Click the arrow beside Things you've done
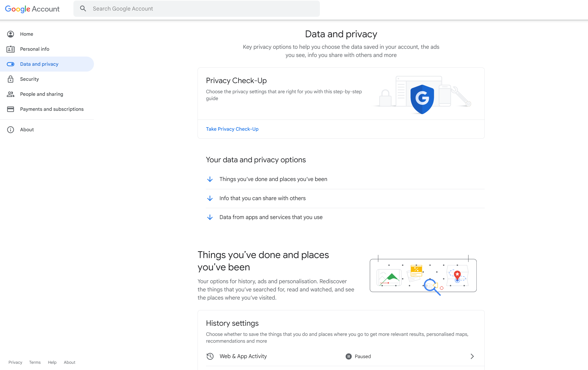 point(210,179)
